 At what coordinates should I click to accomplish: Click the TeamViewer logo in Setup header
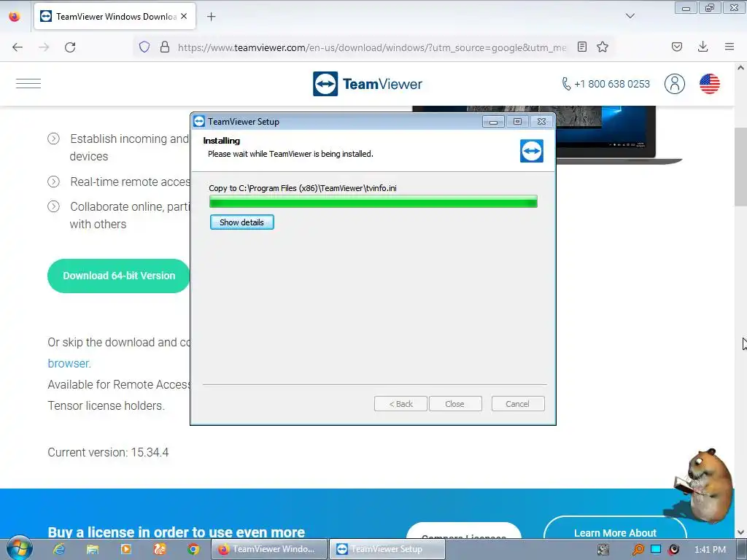pyautogui.click(x=532, y=151)
